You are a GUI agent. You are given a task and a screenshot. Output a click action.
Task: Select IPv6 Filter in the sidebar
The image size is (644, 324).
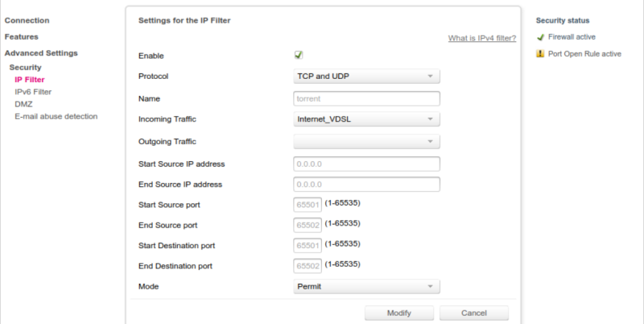click(x=33, y=92)
